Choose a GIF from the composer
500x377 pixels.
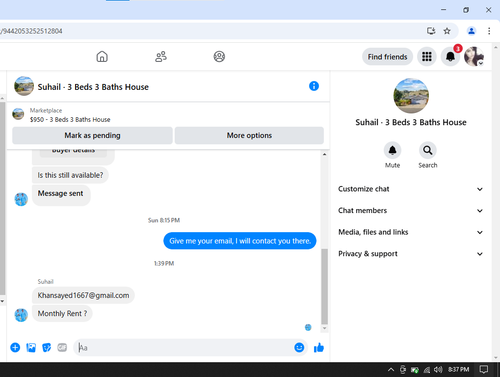[62, 348]
